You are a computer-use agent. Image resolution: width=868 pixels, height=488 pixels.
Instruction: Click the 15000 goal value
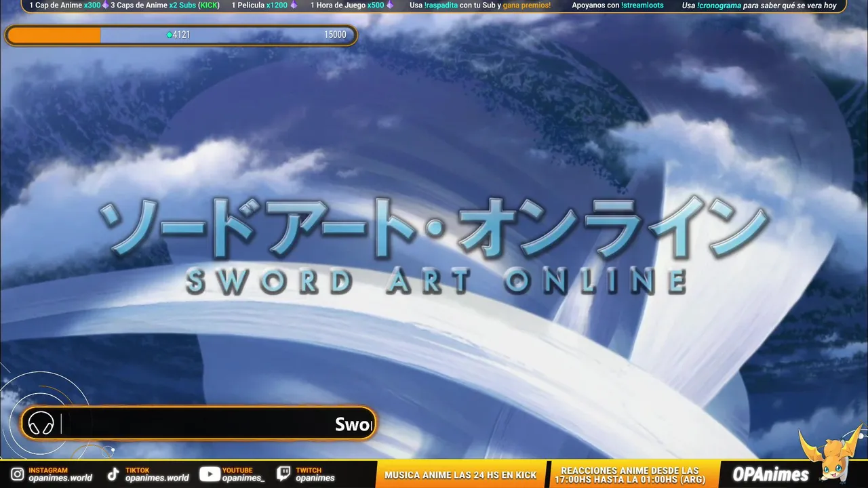tap(335, 35)
